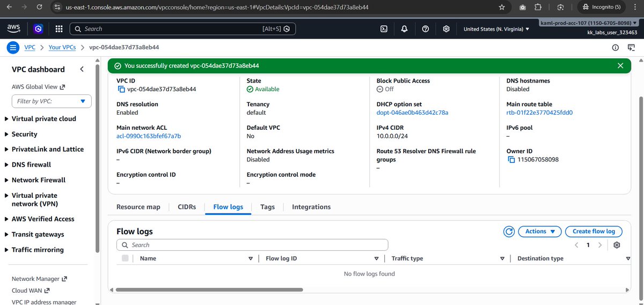The image size is (644, 305).
Task: Go back in browser history
Action: pos(10,8)
